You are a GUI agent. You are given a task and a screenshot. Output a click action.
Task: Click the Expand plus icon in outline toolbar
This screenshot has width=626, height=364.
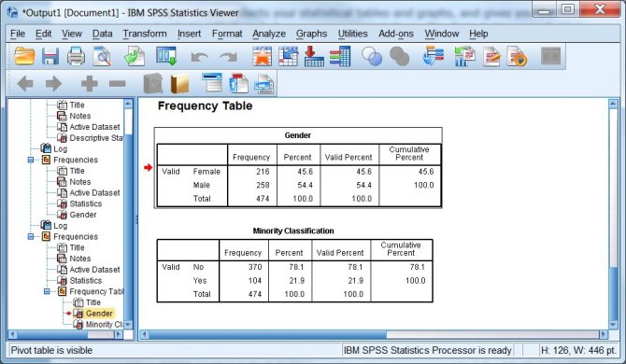tap(89, 84)
